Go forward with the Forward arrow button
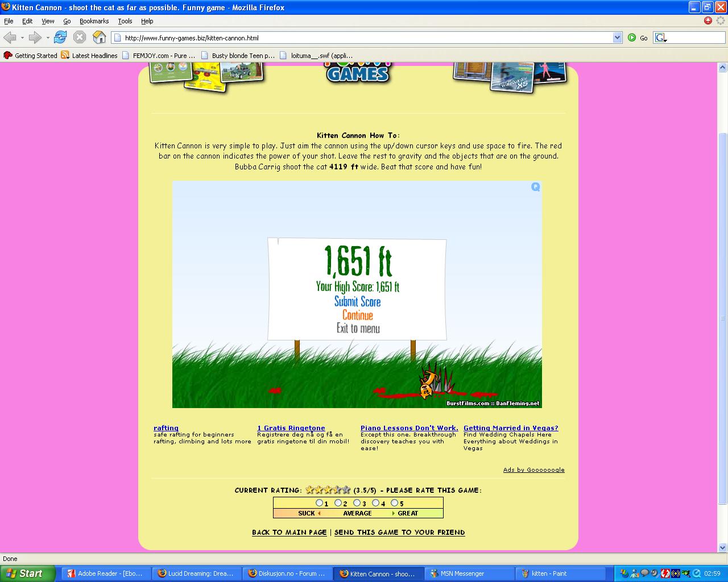This screenshot has height=582, width=728. (x=35, y=38)
